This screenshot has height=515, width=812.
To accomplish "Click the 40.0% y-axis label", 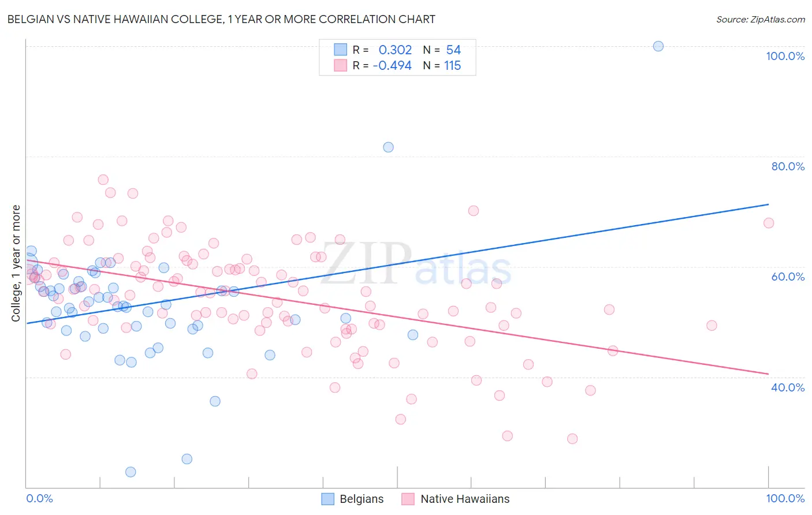I will (788, 387).
